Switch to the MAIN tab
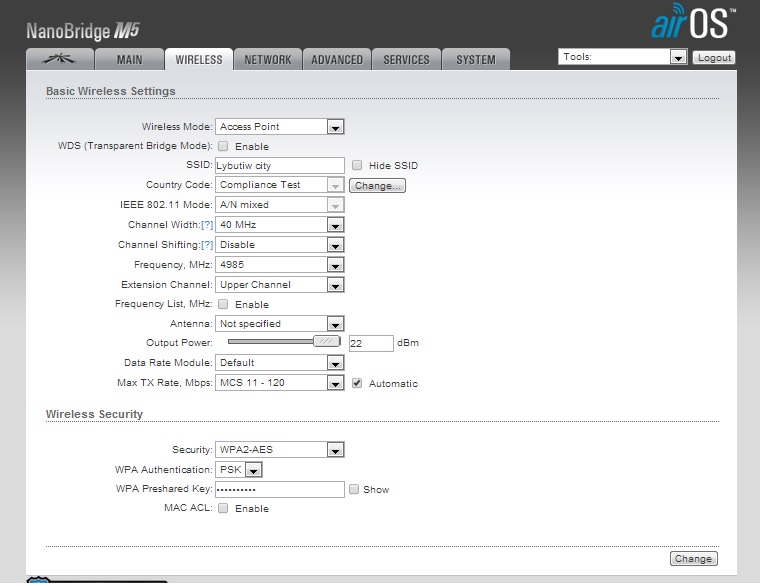Image resolution: width=762 pixels, height=586 pixels. click(x=129, y=59)
